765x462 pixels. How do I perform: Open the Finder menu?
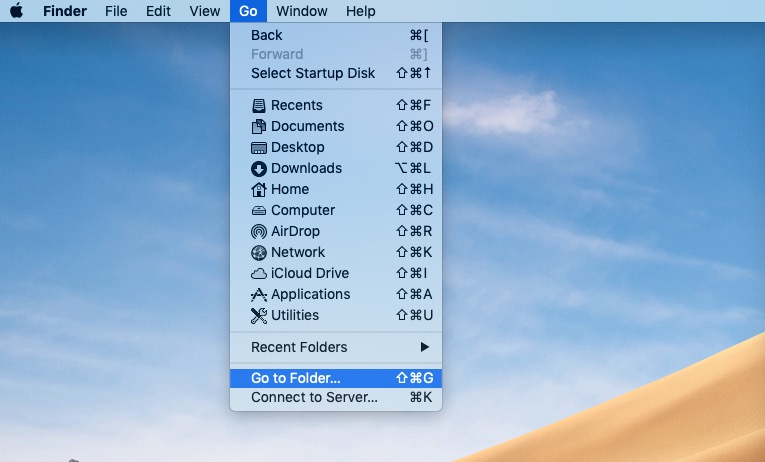pos(65,11)
